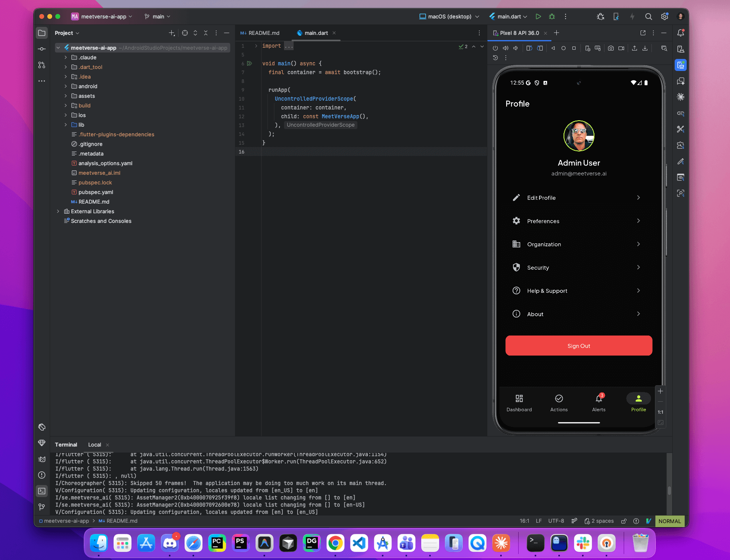Screen dimensions: 730x560
Task: Start a debug session with the bug icon
Action: [552, 16]
